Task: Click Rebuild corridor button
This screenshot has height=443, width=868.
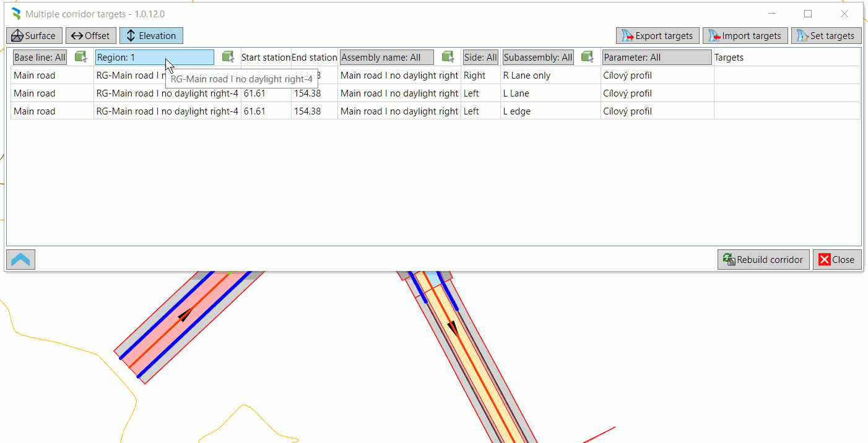Action: tap(763, 260)
